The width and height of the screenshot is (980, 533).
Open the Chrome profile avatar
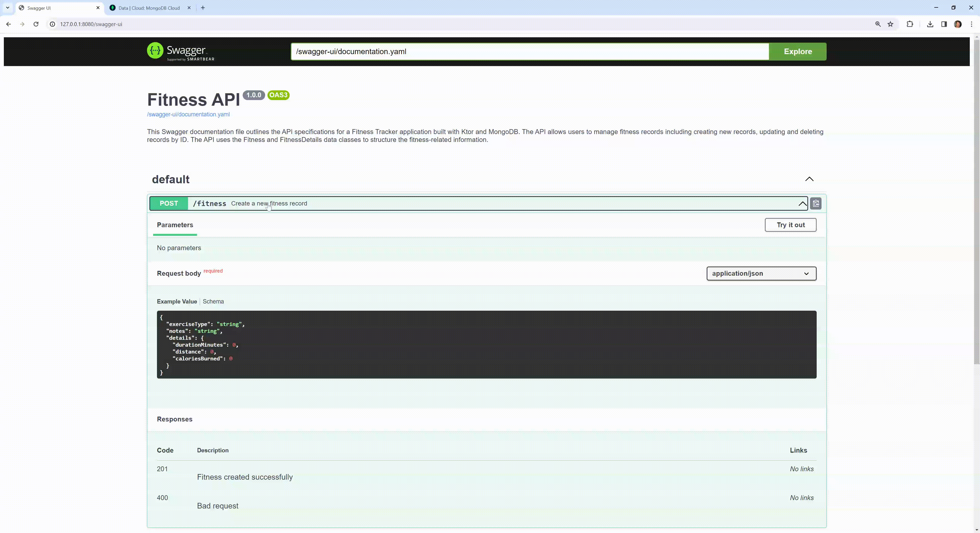[958, 24]
